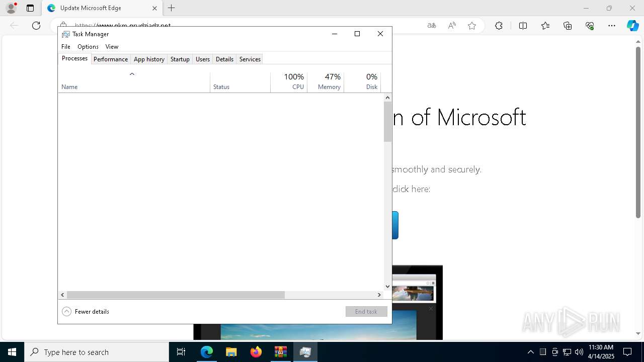Viewport: 644px width, 362px height.
Task: Click the taskbar search box
Action: pyautogui.click(x=97, y=352)
